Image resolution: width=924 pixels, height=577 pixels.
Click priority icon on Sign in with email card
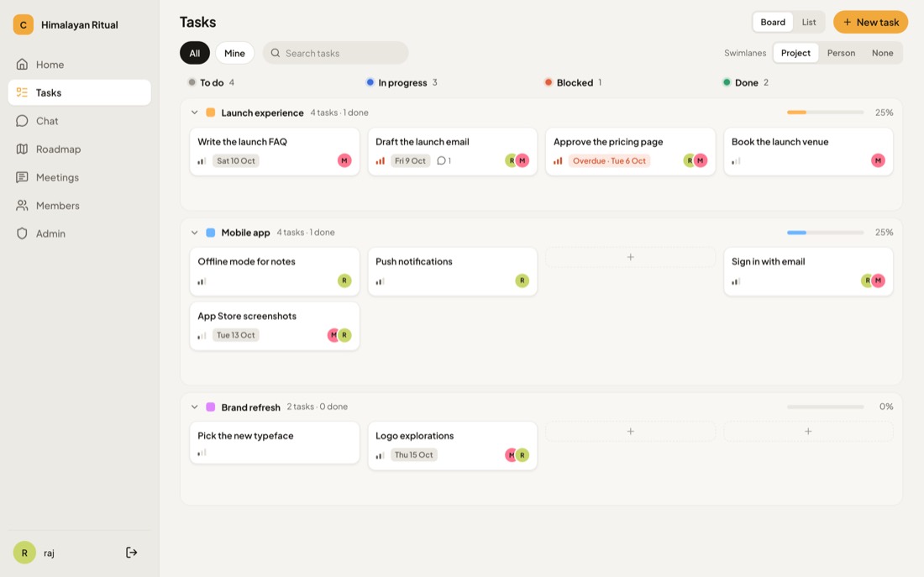[x=736, y=281]
